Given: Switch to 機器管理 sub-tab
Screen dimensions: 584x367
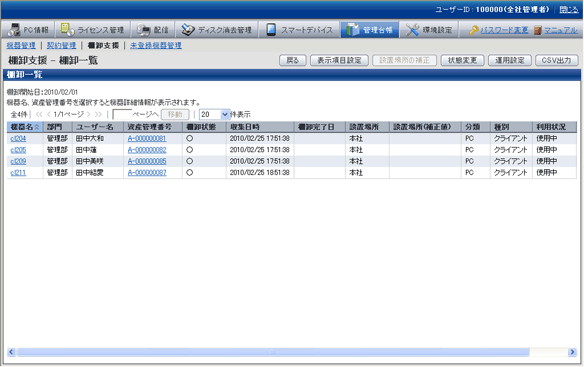Looking at the screenshot, I should point(21,45).
